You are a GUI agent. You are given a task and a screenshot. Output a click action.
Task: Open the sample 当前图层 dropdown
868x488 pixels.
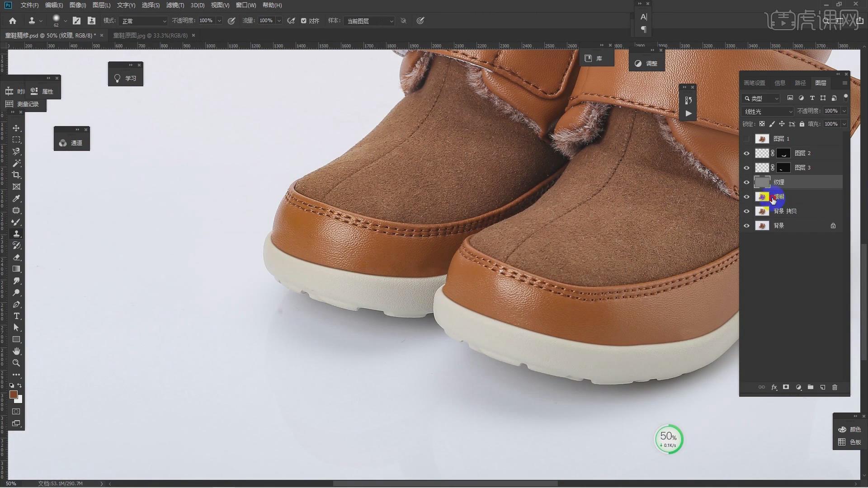pos(369,21)
